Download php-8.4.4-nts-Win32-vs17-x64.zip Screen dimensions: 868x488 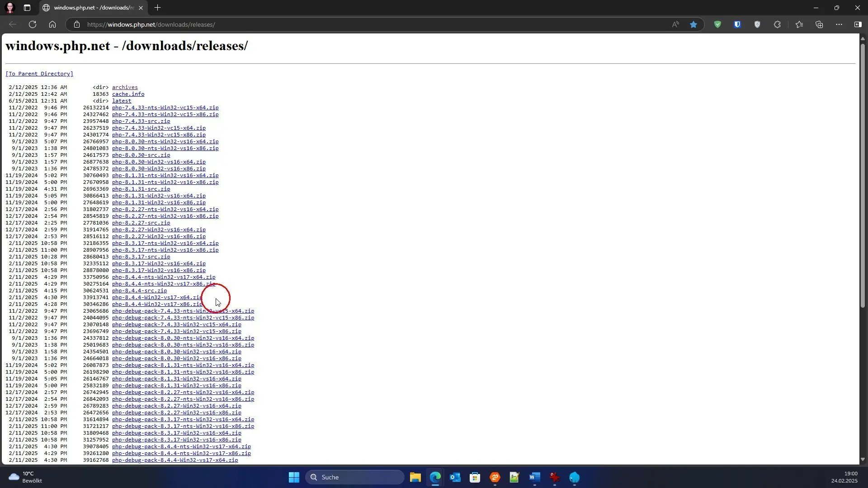[x=164, y=277]
